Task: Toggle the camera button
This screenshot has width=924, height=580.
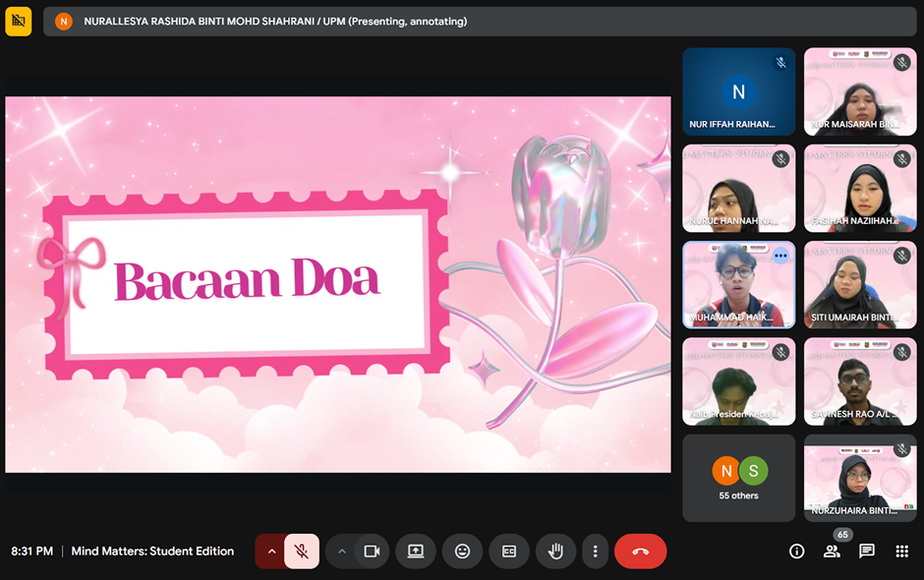Action: tap(372, 551)
